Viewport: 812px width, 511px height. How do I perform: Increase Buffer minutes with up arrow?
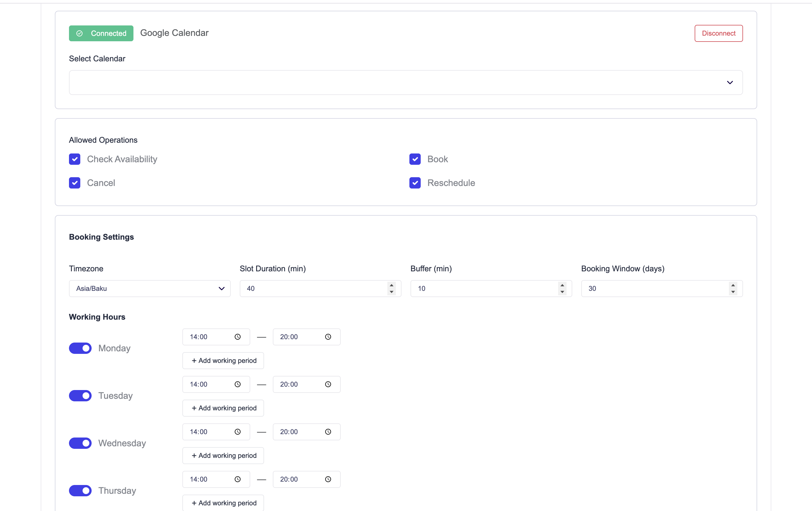point(562,285)
